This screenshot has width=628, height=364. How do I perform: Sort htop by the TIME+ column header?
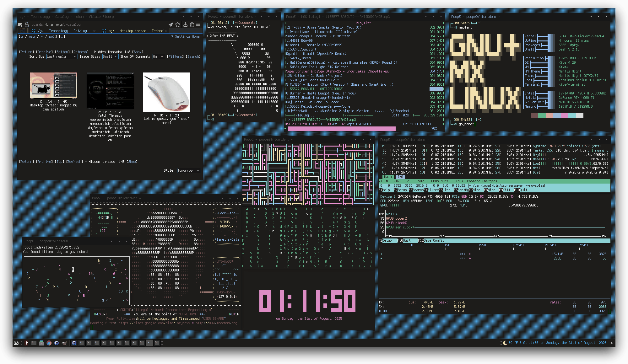458,181
